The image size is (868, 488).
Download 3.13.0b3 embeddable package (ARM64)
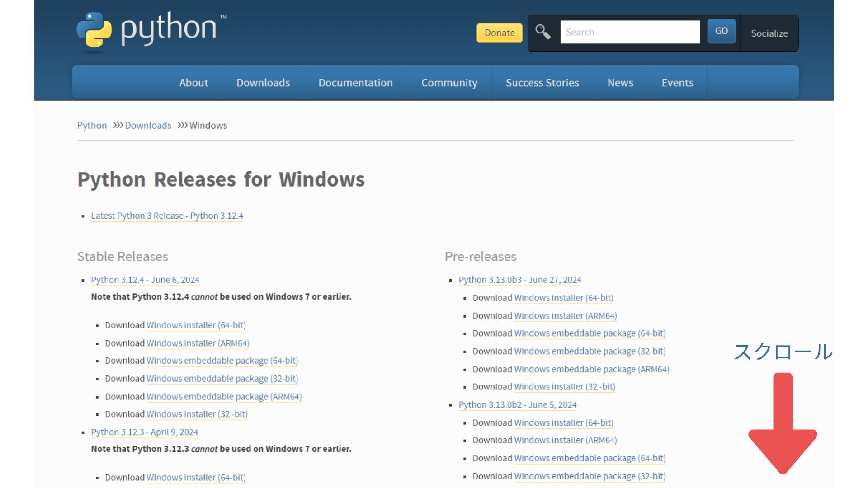coord(592,369)
